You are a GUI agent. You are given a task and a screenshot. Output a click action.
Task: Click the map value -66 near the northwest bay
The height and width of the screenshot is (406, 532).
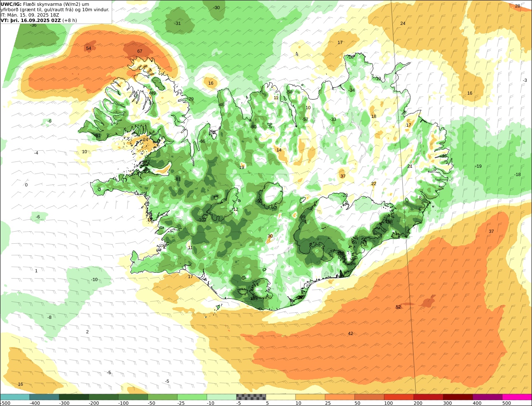(x=202, y=141)
